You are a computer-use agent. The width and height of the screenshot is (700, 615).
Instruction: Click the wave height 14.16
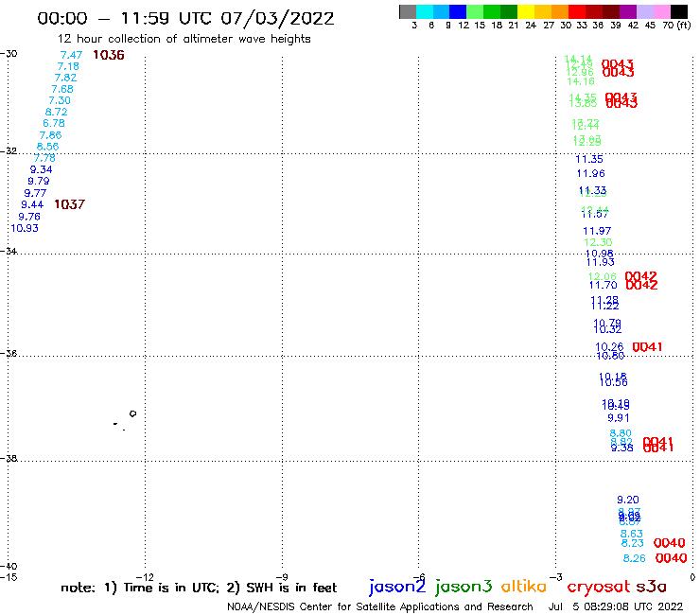pyautogui.click(x=581, y=81)
